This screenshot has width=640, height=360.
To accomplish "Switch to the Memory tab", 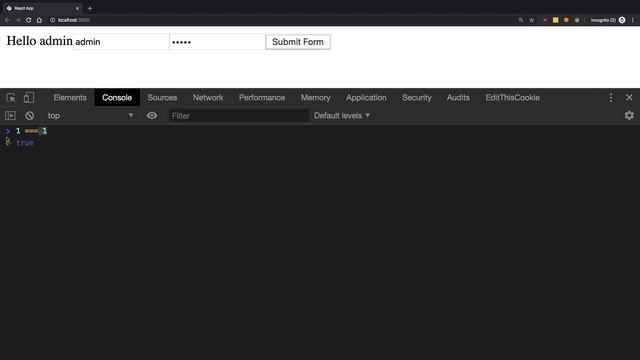I will pos(316,98).
